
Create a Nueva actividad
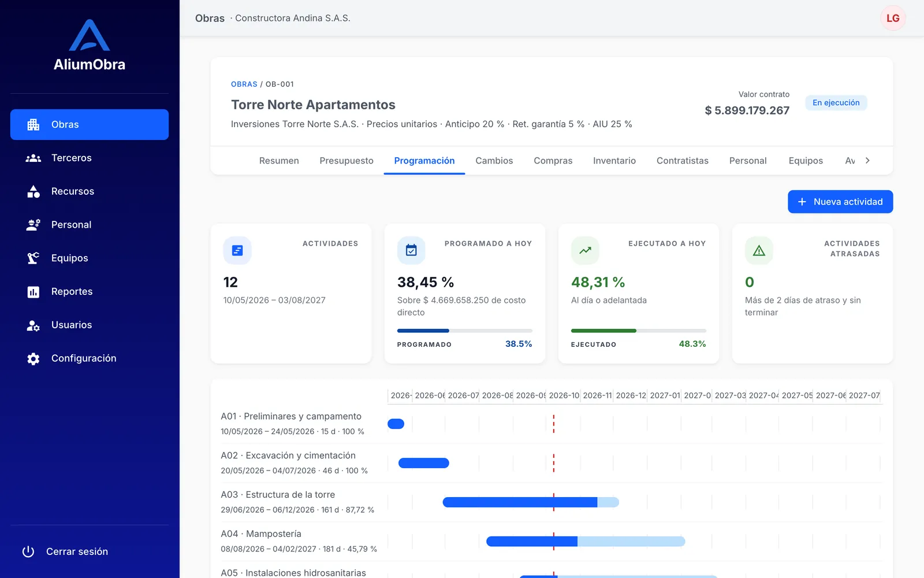point(840,202)
